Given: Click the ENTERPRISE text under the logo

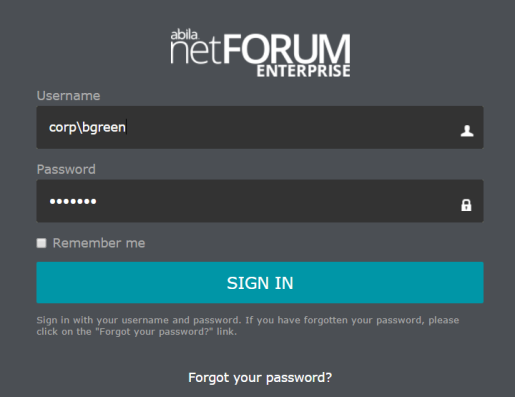Looking at the screenshot, I should [x=303, y=71].
